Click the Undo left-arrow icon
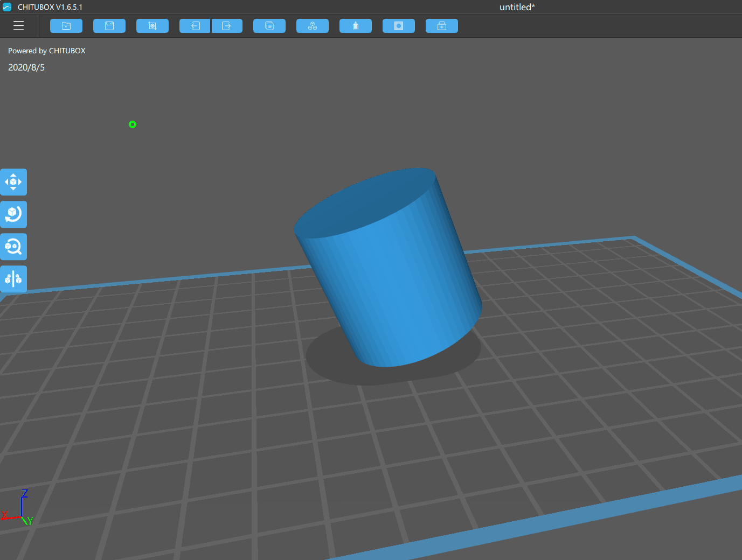Viewport: 742px width, 560px height. pyautogui.click(x=195, y=26)
